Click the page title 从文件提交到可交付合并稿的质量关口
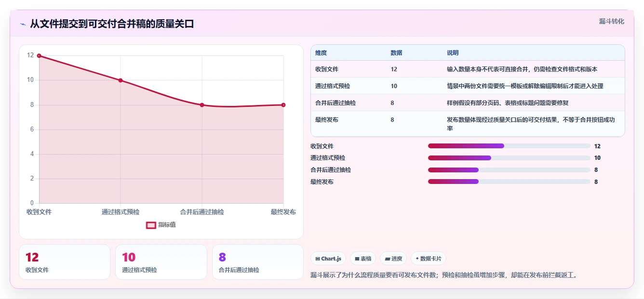The image size is (644, 299). (x=112, y=24)
